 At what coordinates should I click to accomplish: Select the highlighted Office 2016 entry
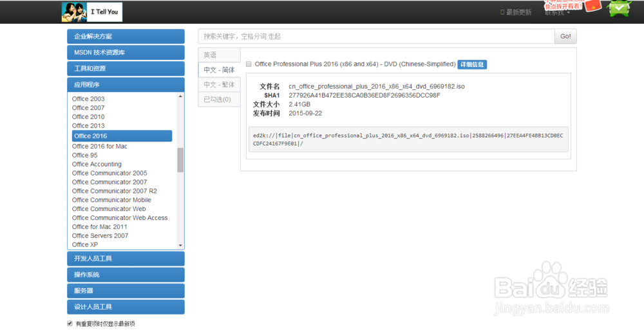(122, 136)
